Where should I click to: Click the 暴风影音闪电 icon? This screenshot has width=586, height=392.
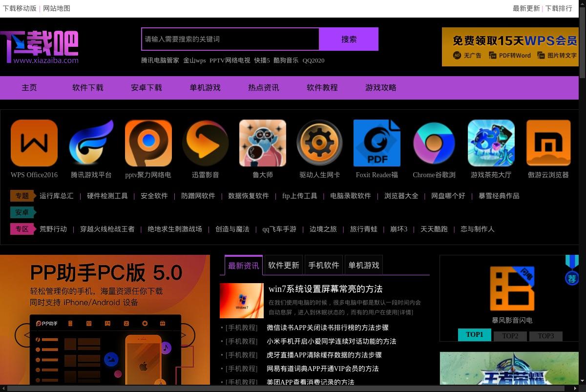tap(512, 289)
